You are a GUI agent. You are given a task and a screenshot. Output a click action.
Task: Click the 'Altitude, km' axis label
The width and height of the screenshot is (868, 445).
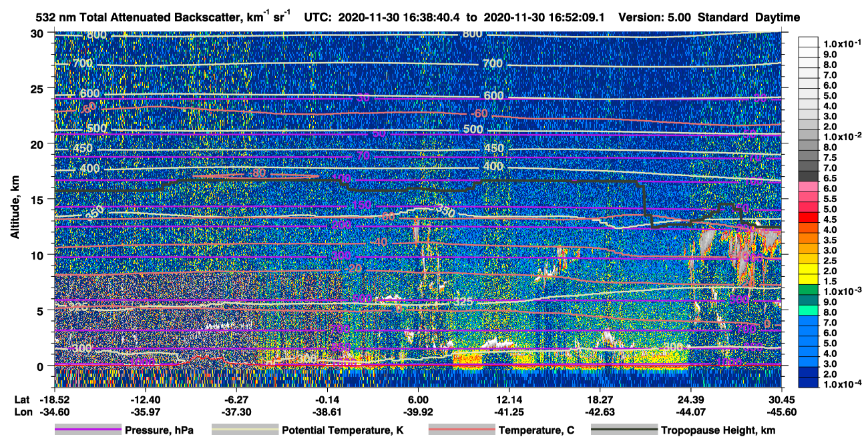[x=15, y=209]
